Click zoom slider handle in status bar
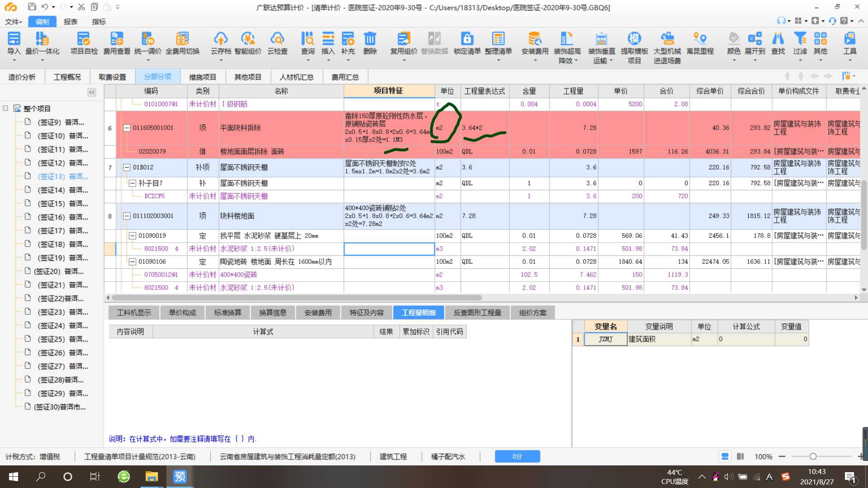 click(x=813, y=456)
